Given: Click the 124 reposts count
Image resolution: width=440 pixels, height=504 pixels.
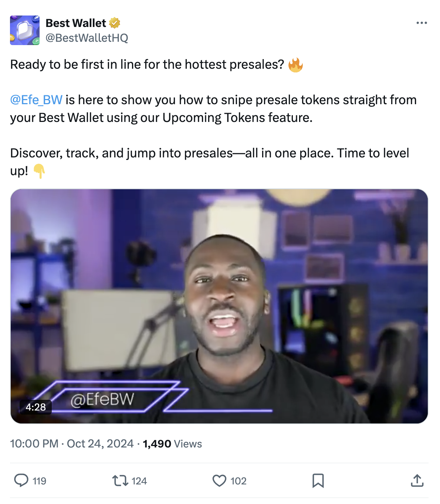Looking at the screenshot, I should pos(139,481).
